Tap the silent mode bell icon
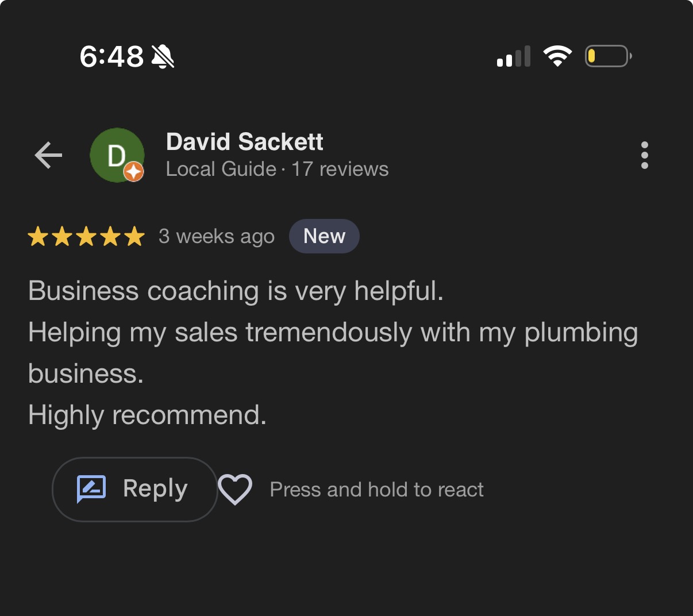 tap(163, 57)
